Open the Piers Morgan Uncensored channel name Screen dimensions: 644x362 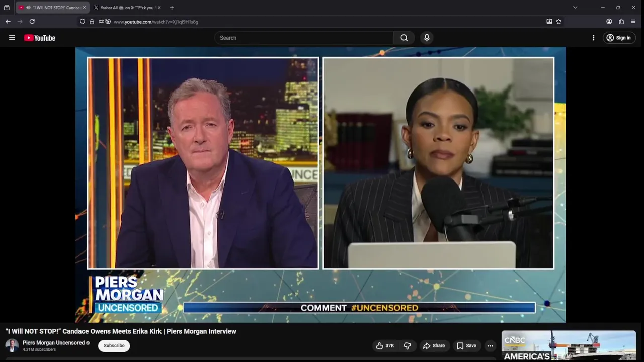click(x=53, y=343)
